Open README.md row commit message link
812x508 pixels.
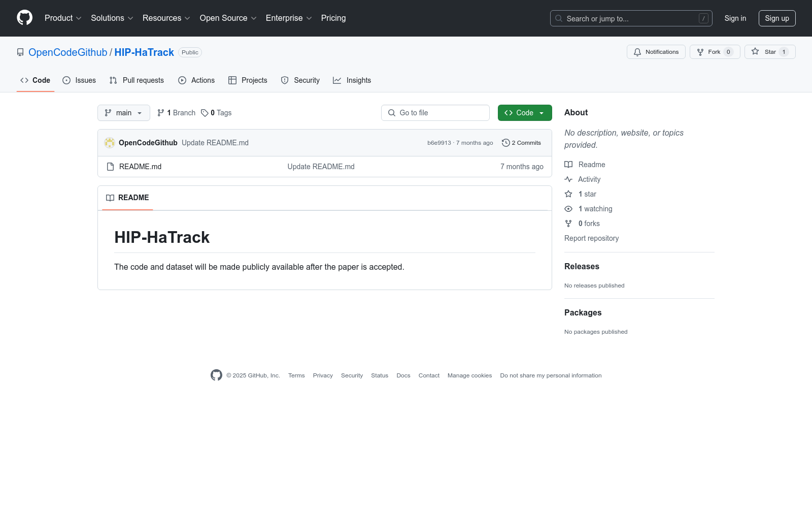coord(321,167)
